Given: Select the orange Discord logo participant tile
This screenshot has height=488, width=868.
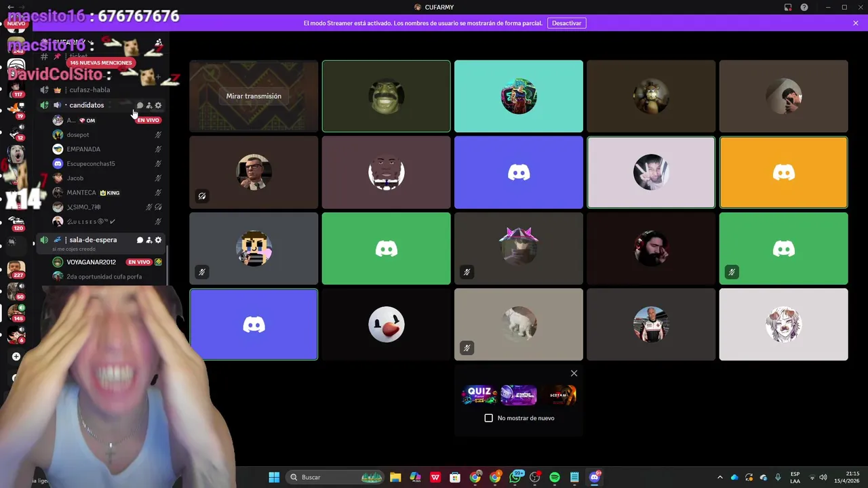Looking at the screenshot, I should pyautogui.click(x=783, y=172).
